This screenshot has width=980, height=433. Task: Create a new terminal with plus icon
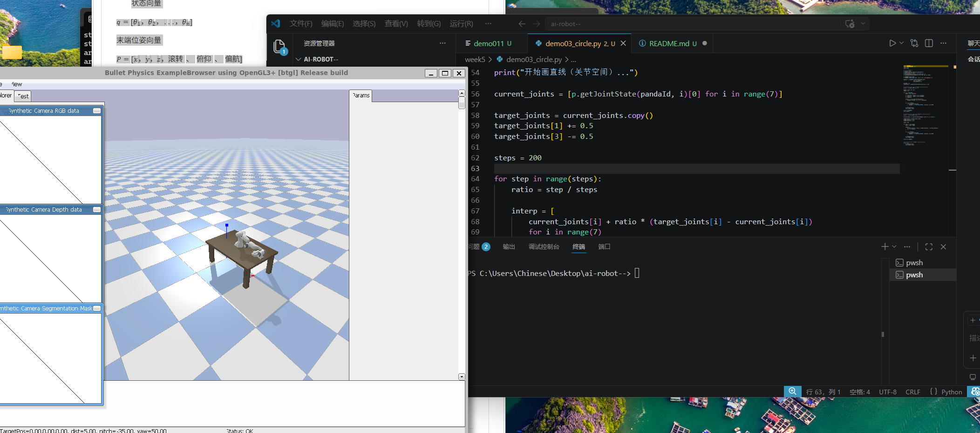[x=885, y=247]
